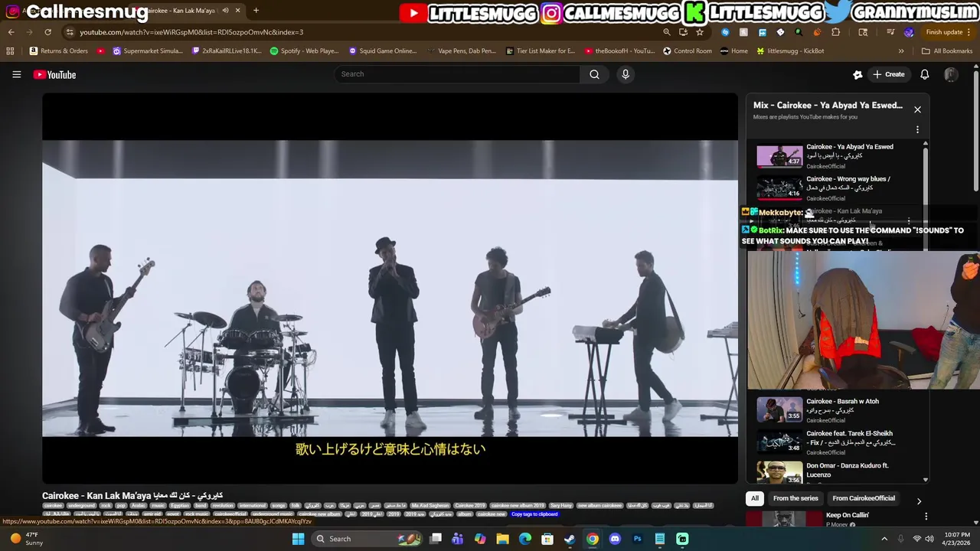The height and width of the screenshot is (551, 980).
Task: Play Cairokee - Ya Abyad Ya Eswed thumbnail
Action: (779, 156)
